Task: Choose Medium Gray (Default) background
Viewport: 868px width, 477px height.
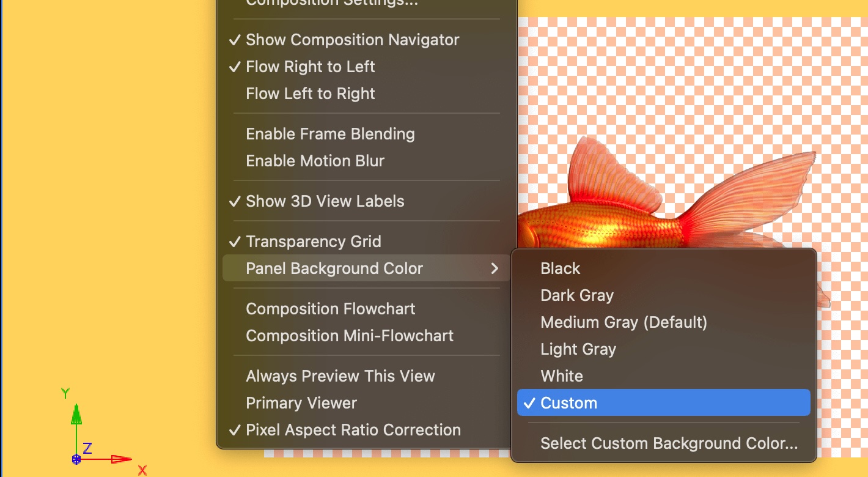Action: [x=623, y=322]
